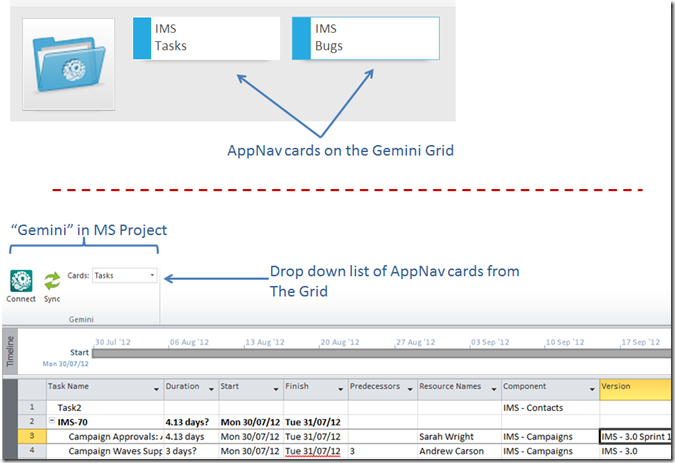
Task: Open Predecessors column filter dropdown
Action: click(x=410, y=389)
